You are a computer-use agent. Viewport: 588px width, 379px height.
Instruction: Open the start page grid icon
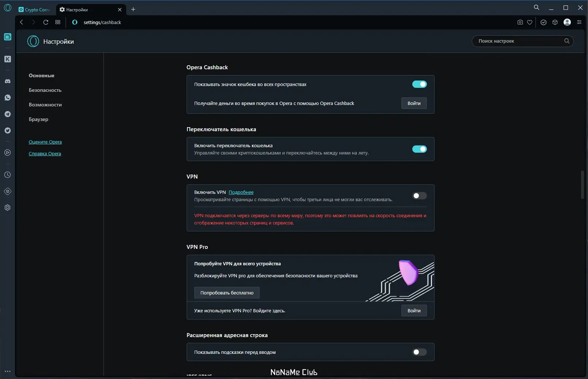58,22
